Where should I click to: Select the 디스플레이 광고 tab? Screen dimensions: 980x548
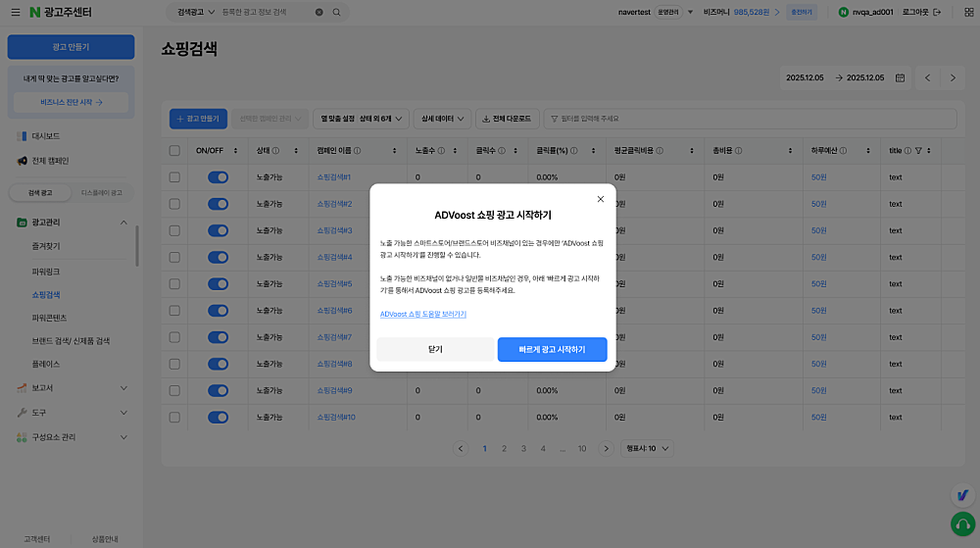[101, 192]
